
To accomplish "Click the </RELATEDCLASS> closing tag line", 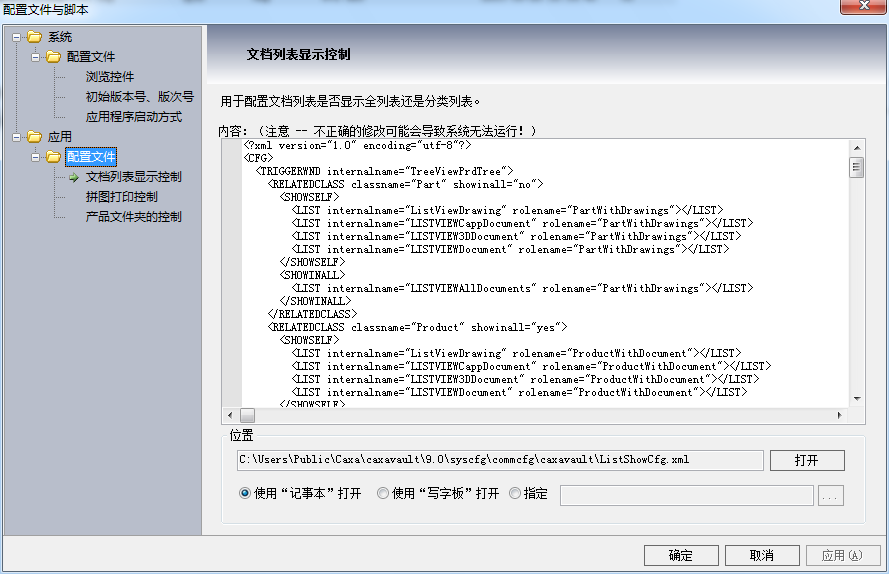I will point(312,314).
